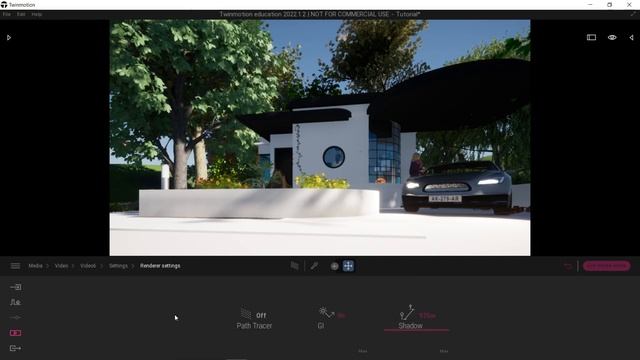Viewport: 640px width, 360px height.
Task: Open the Import section icon
Action: point(16,287)
